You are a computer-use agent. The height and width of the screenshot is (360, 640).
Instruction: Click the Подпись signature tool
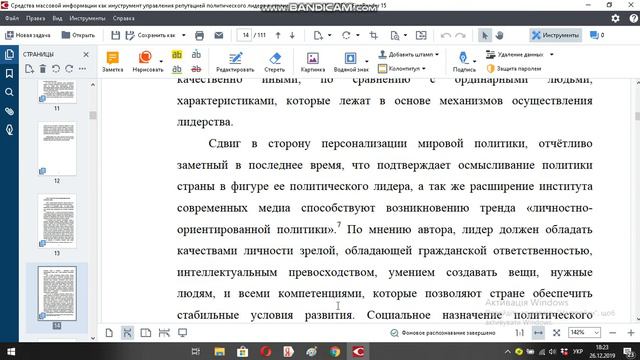click(464, 62)
